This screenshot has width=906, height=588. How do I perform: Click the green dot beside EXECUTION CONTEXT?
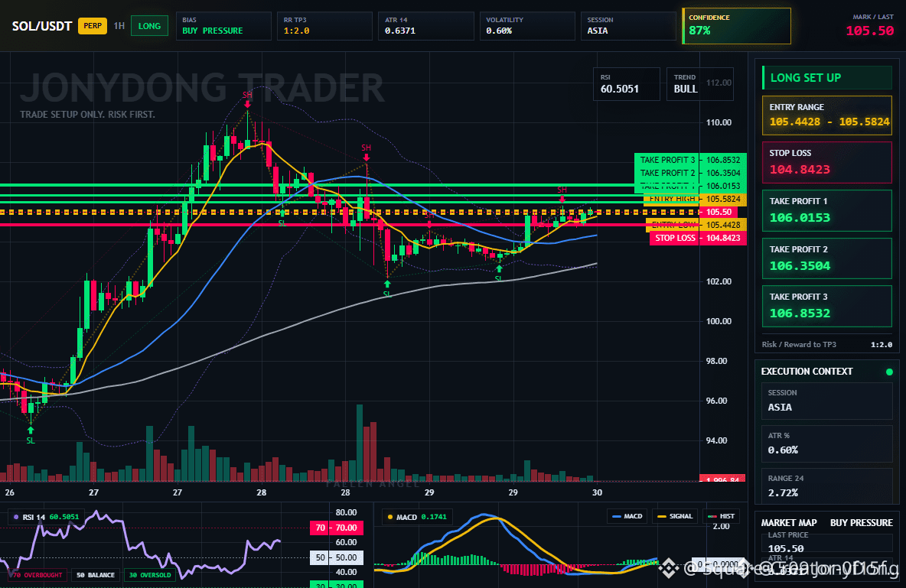[889, 372]
